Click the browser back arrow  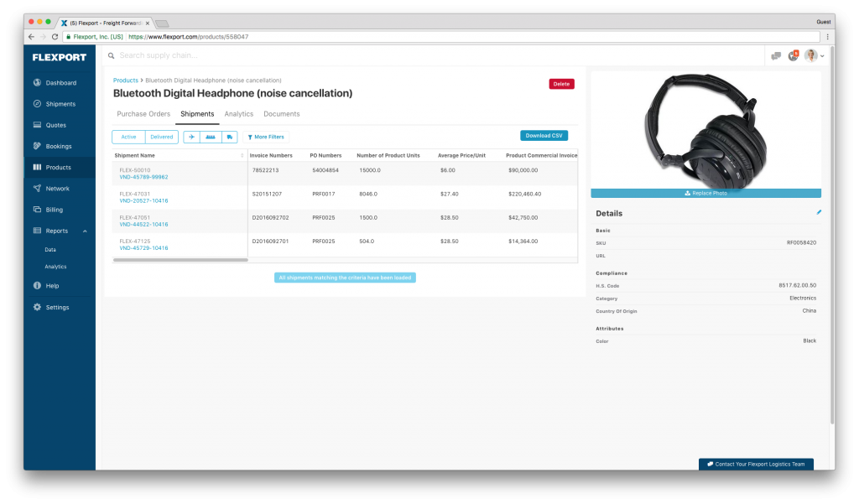coord(31,37)
